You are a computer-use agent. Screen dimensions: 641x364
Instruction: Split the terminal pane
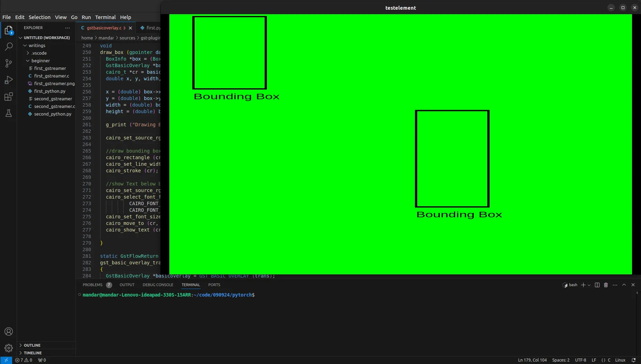(597, 285)
